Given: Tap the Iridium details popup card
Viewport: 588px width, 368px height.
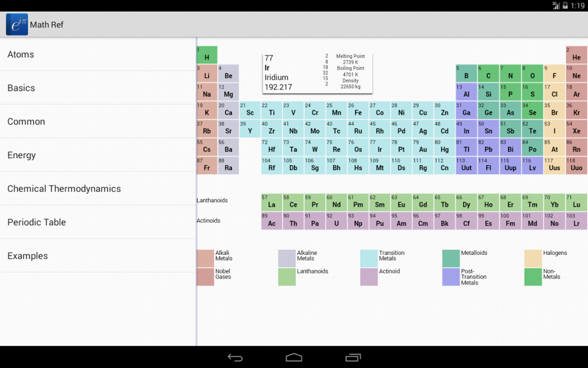Looking at the screenshot, I should (x=317, y=74).
